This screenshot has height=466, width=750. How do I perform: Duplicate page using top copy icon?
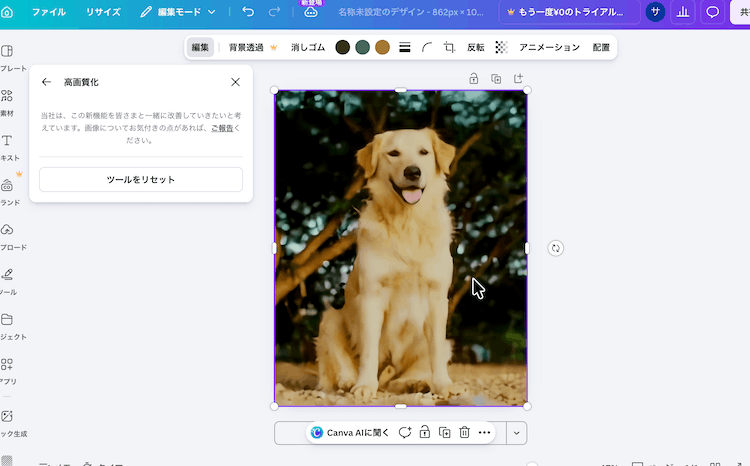pos(496,78)
